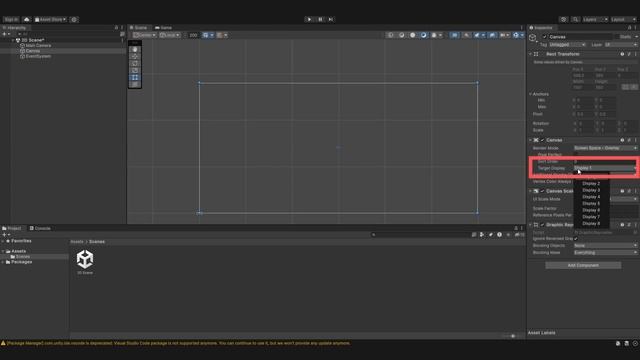Open Rect Transform preset icon
The width and height of the screenshot is (640, 360).
point(629,54)
